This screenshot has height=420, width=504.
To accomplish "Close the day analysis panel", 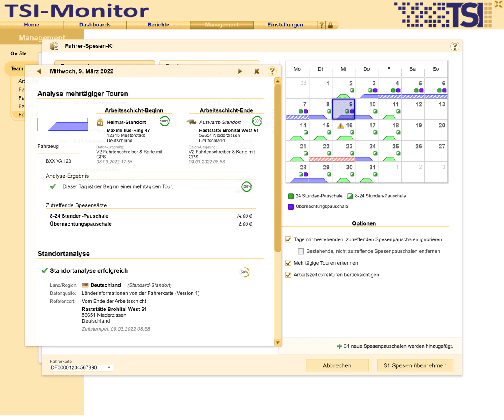I will coord(257,71).
